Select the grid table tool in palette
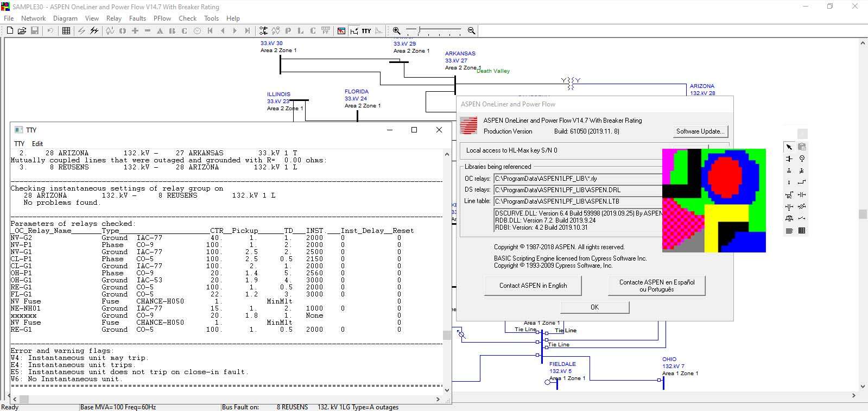868x411 pixels. (x=802, y=231)
